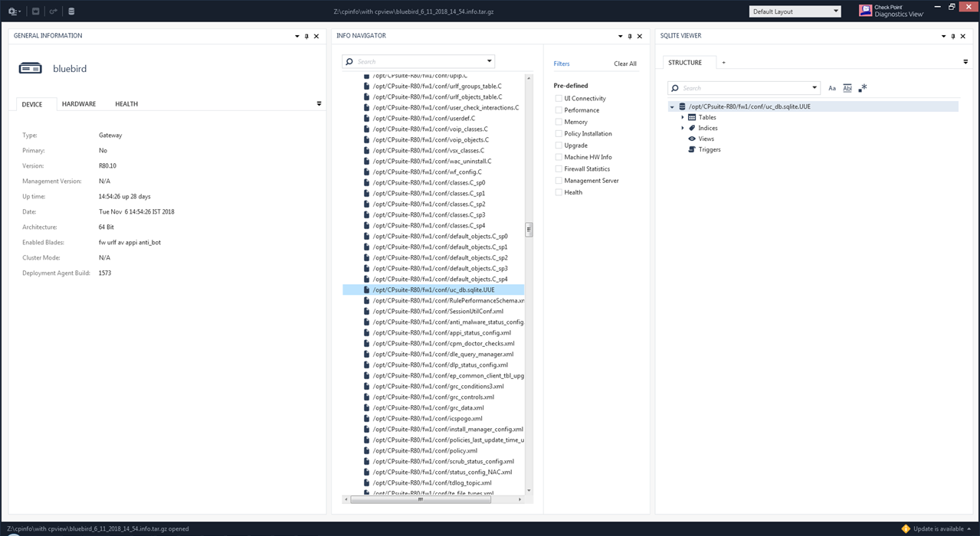Tick the Machine HW Info filter
The width and height of the screenshot is (980, 536).
coord(559,157)
